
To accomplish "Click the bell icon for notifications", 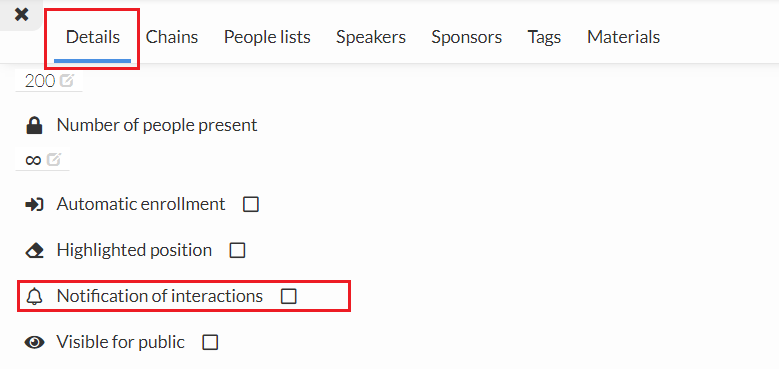I will pos(34,296).
